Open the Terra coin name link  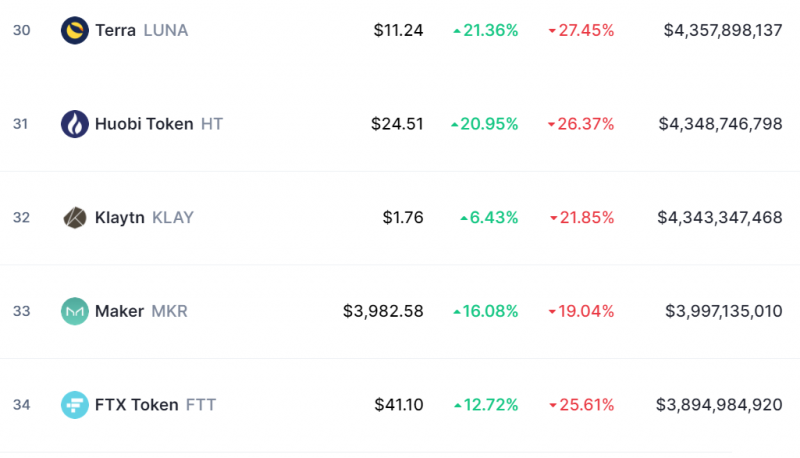[115, 31]
